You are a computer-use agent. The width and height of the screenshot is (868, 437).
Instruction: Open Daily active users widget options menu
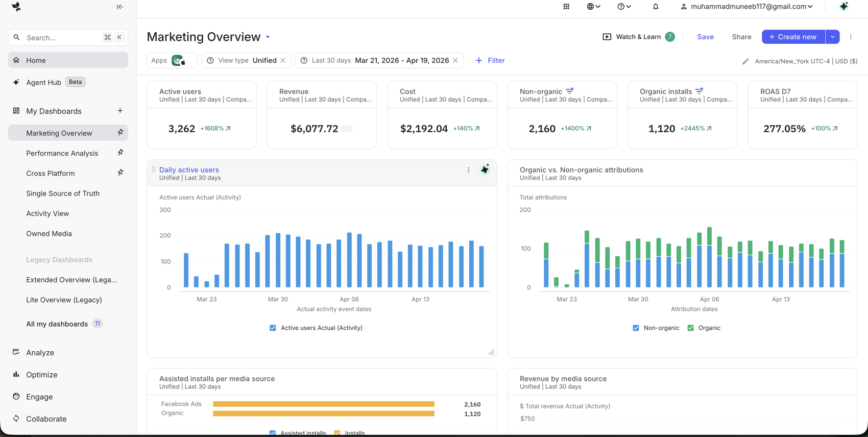[x=469, y=170]
